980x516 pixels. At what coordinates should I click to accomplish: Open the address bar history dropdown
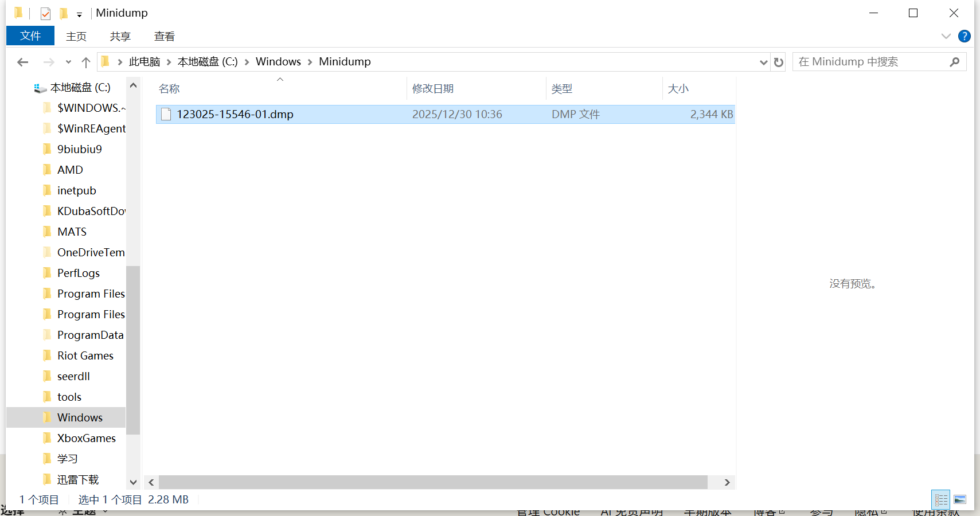tap(763, 62)
